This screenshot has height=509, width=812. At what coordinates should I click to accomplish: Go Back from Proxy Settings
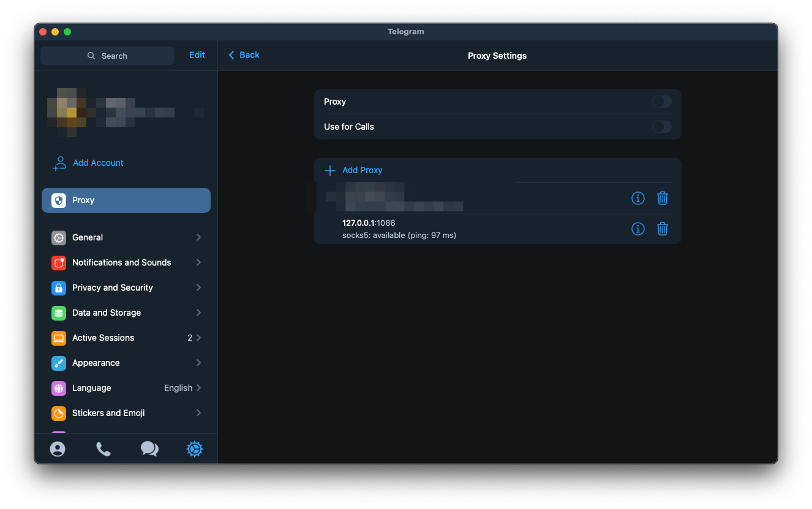(x=244, y=55)
